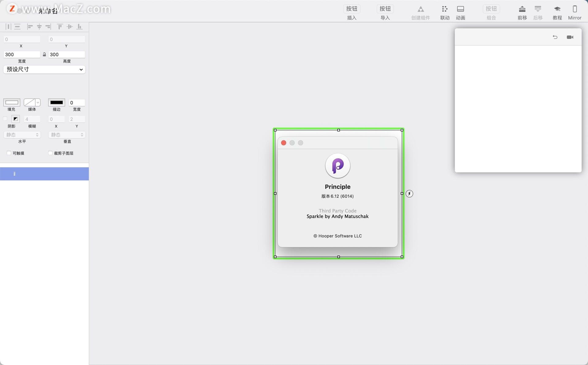Open the 水平 horizontal scroll dropdown
This screenshot has height=365, width=588.
[22, 135]
